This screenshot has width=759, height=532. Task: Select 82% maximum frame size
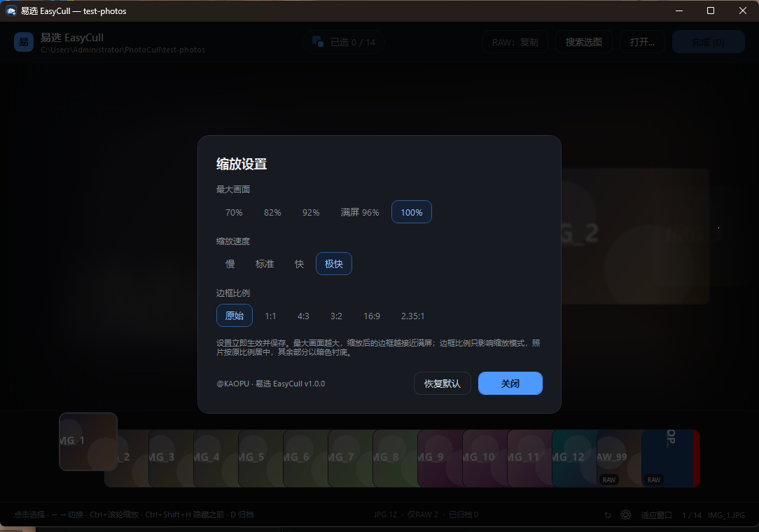pos(272,212)
